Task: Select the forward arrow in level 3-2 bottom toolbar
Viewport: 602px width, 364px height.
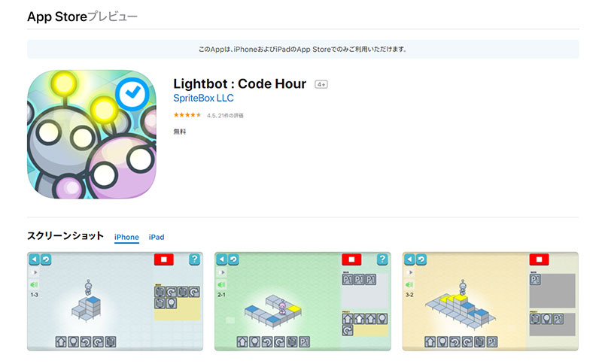Action: tap(430, 341)
